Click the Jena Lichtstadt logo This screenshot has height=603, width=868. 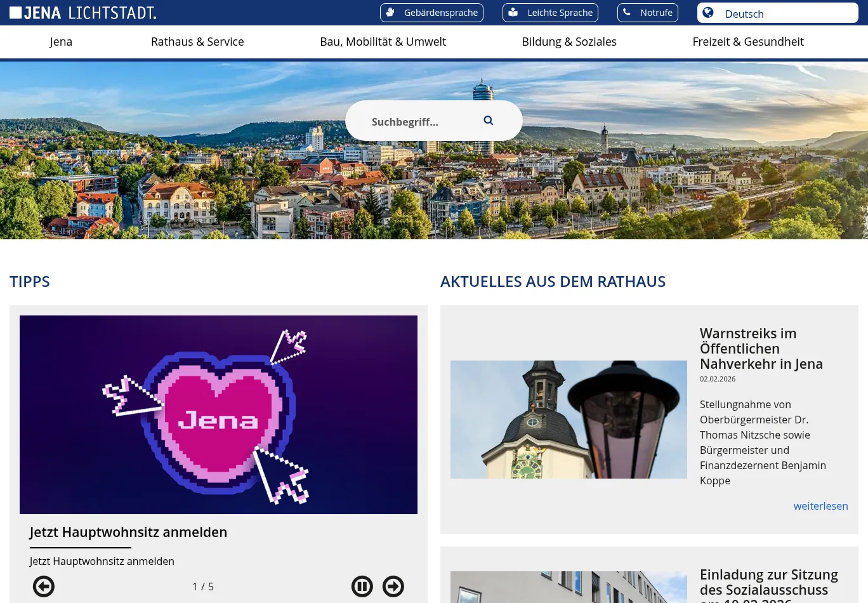(x=83, y=13)
